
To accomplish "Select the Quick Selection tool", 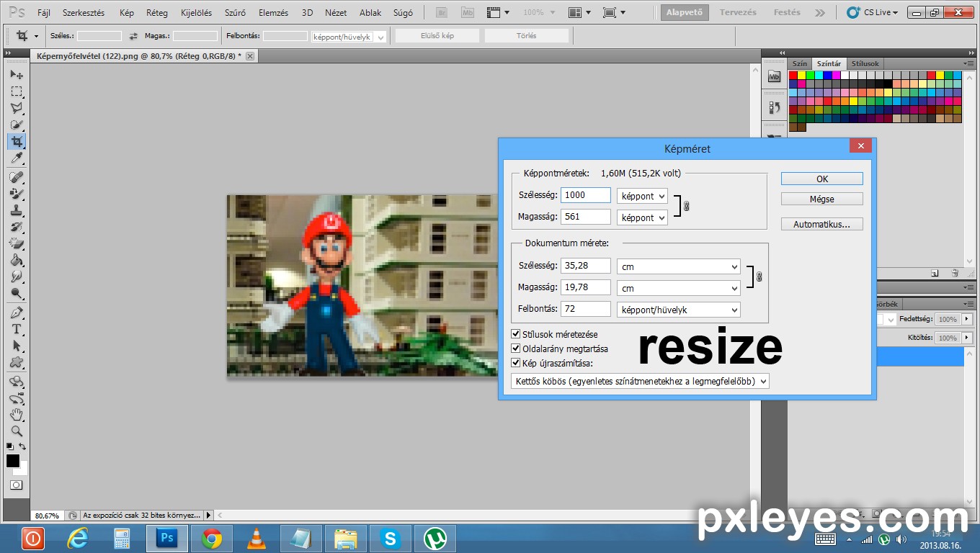I will (x=17, y=125).
